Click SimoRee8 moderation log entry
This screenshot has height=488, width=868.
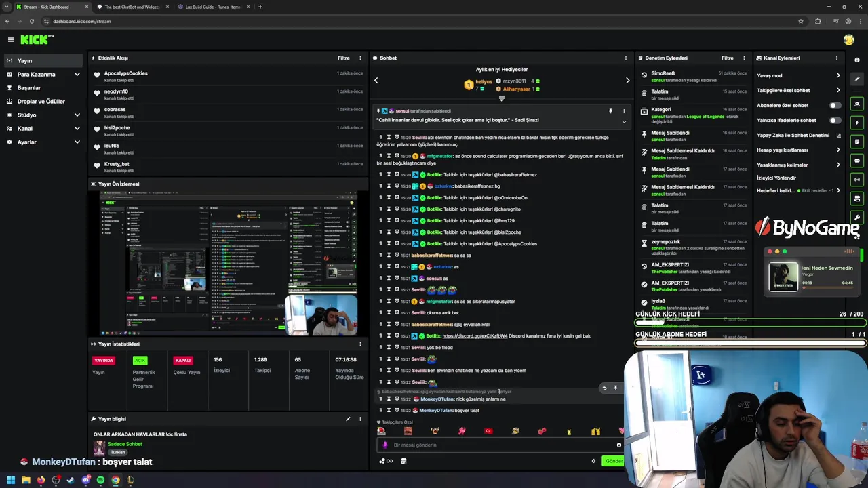[x=663, y=73]
